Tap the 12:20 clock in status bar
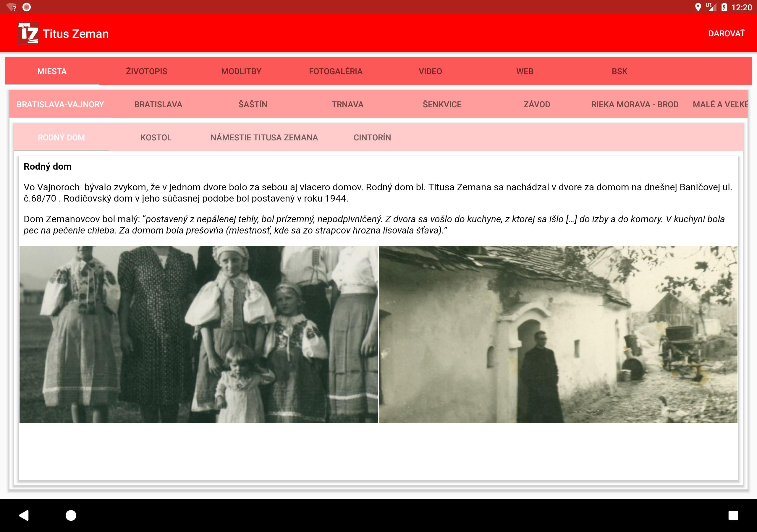The height and width of the screenshot is (532, 757). [742, 7]
